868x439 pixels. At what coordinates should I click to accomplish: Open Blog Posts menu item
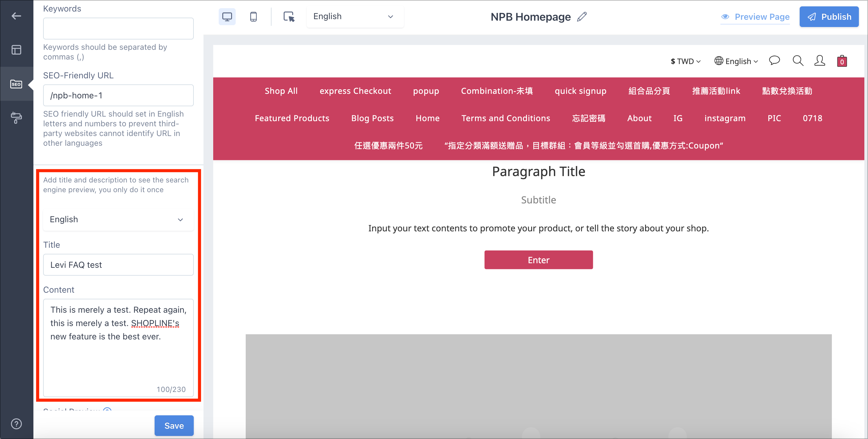pos(372,118)
